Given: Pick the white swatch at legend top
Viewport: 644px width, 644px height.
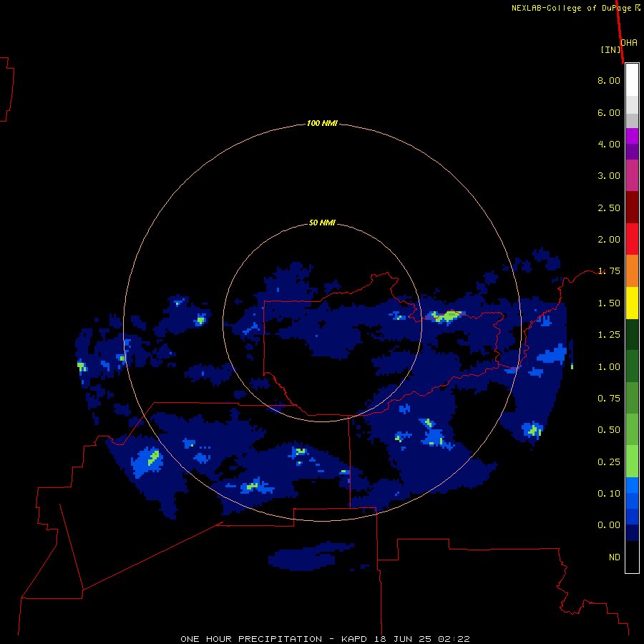Looking at the screenshot, I should point(632,80).
